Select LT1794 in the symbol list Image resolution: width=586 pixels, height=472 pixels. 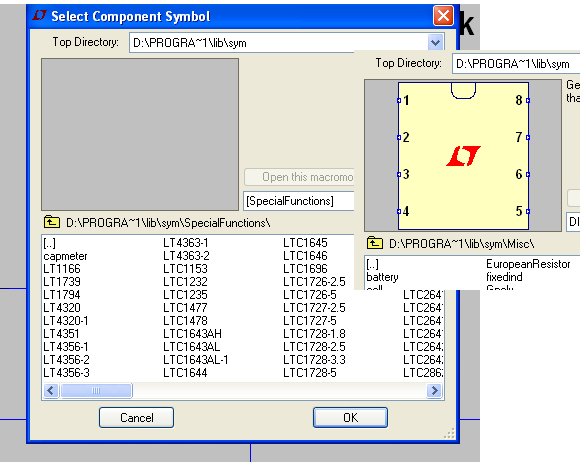click(62, 295)
